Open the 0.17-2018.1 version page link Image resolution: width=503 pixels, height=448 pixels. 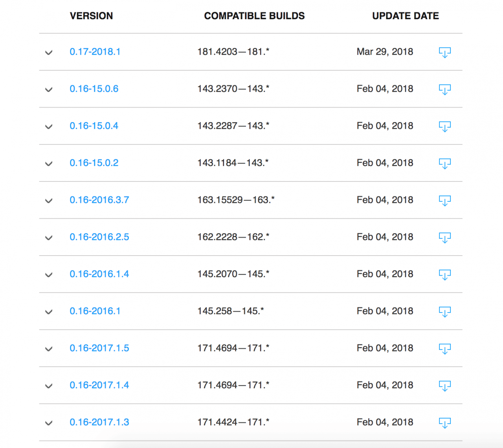point(95,51)
